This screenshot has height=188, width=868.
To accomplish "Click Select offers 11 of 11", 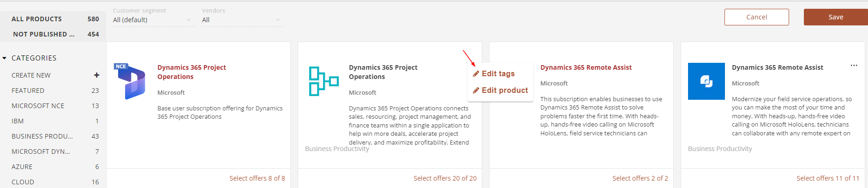I will coord(828,178).
